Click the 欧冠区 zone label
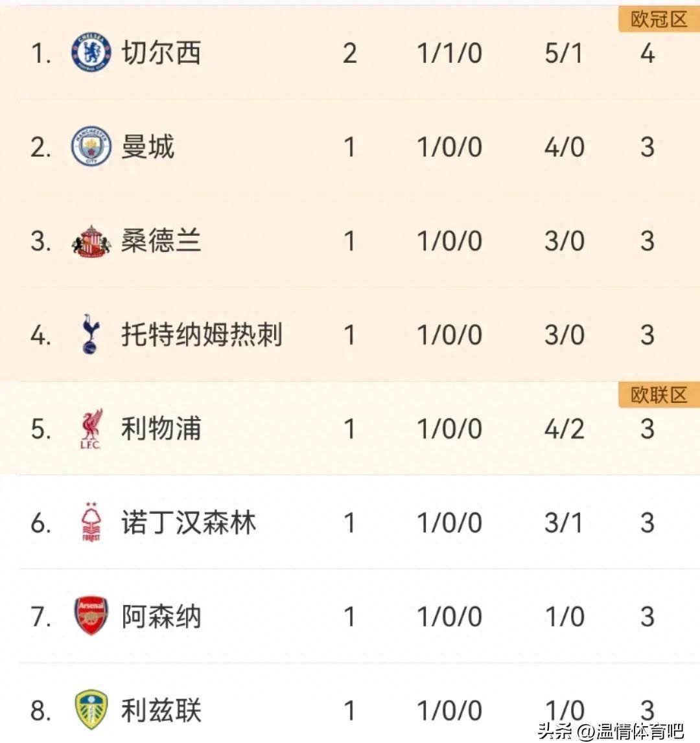 click(659, 19)
